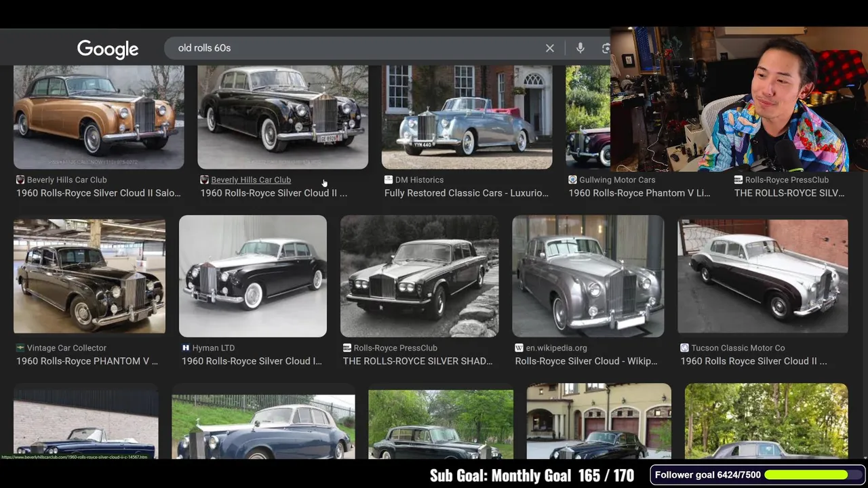Open the blue Rolls-Royce by fence thumbnail in bottom row
This screenshot has width=868, height=488.
point(263,426)
